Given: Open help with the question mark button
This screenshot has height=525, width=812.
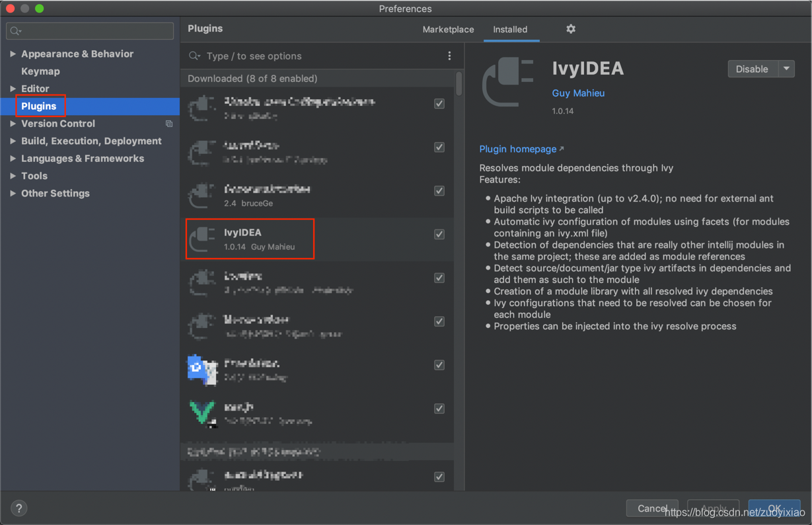Looking at the screenshot, I should pyautogui.click(x=18, y=508).
